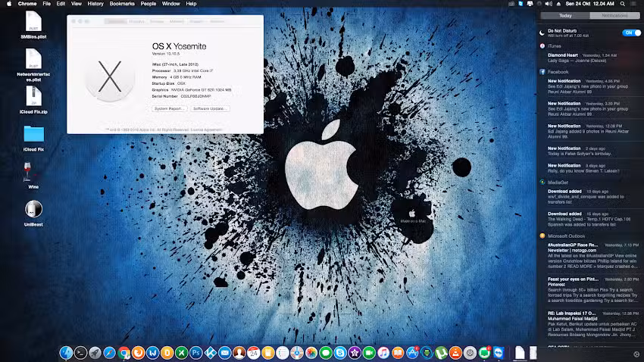Open Google Chrome in the dock

(x=123, y=353)
